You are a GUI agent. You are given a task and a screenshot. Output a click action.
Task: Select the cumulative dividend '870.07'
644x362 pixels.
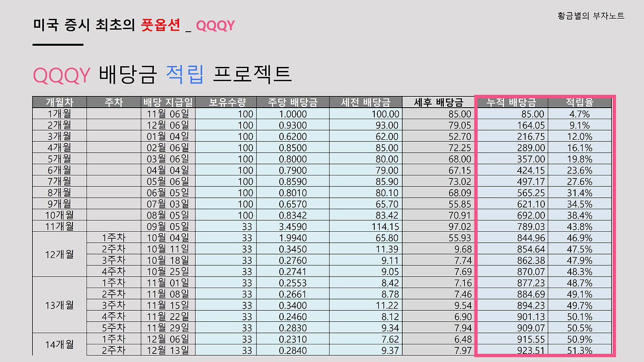[x=531, y=271]
